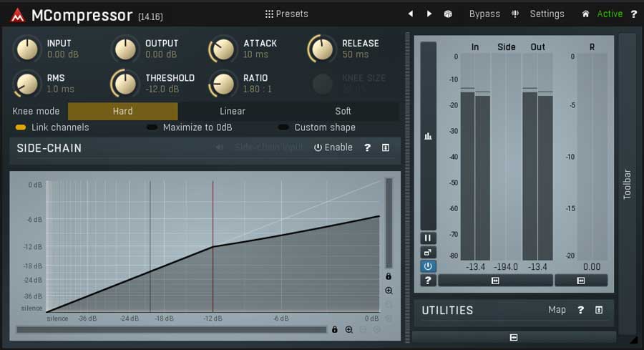Click the randomize dice icon
This screenshot has width=644, height=350.
point(448,14)
